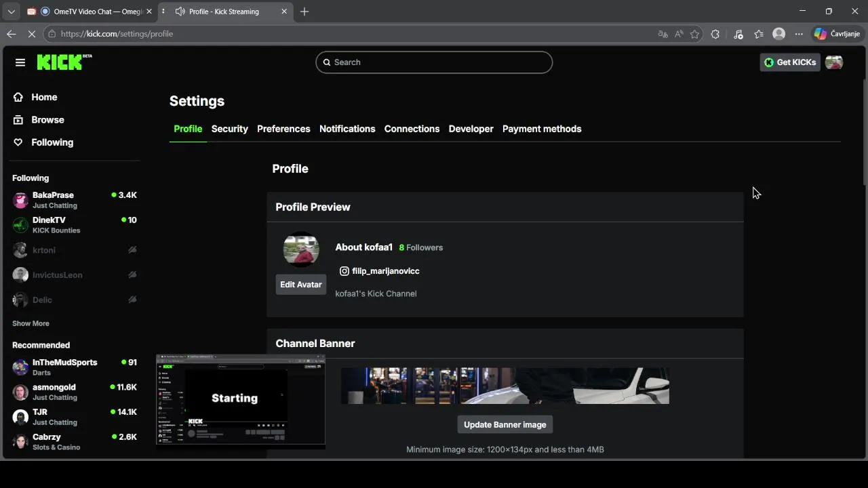Open offline channel InvictusLeon
Viewport: 868px width, 488px height.
pyautogui.click(x=75, y=275)
